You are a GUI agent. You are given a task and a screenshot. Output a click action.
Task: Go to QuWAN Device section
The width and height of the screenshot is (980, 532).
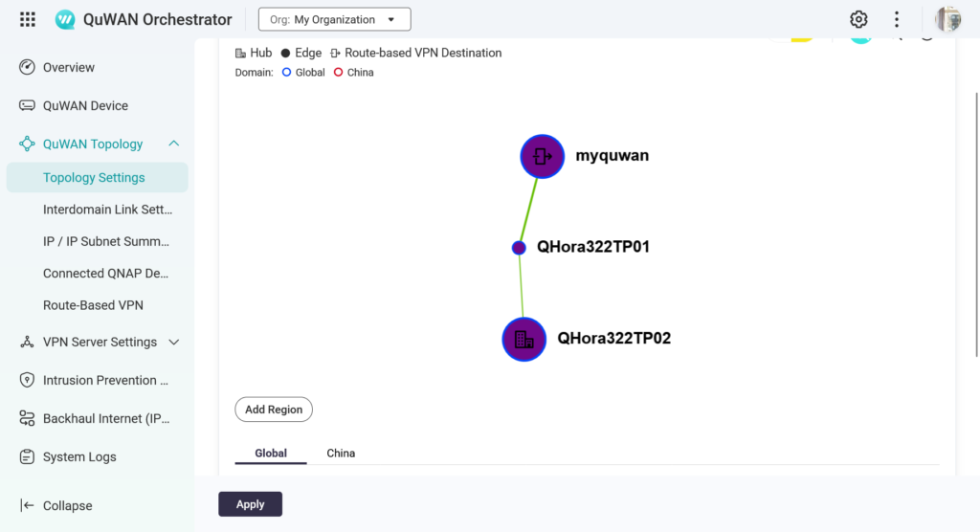(x=84, y=106)
